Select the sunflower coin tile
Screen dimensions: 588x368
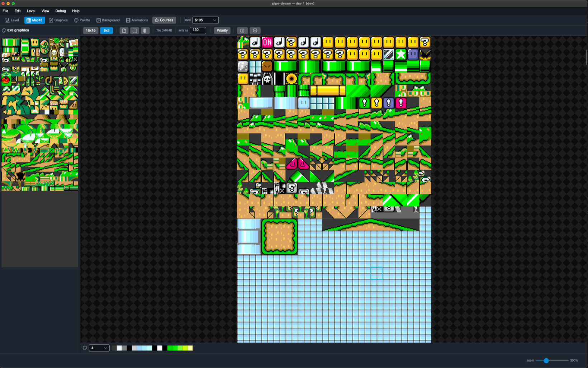pyautogui.click(x=291, y=79)
